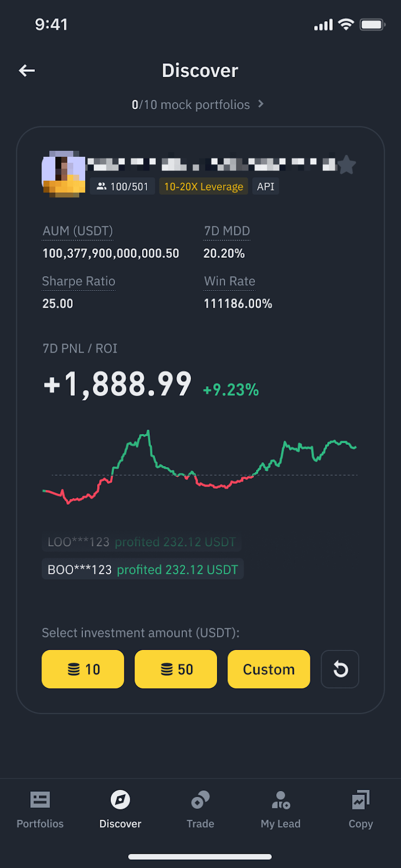Tap the API tag
The image size is (401, 868).
(x=265, y=186)
